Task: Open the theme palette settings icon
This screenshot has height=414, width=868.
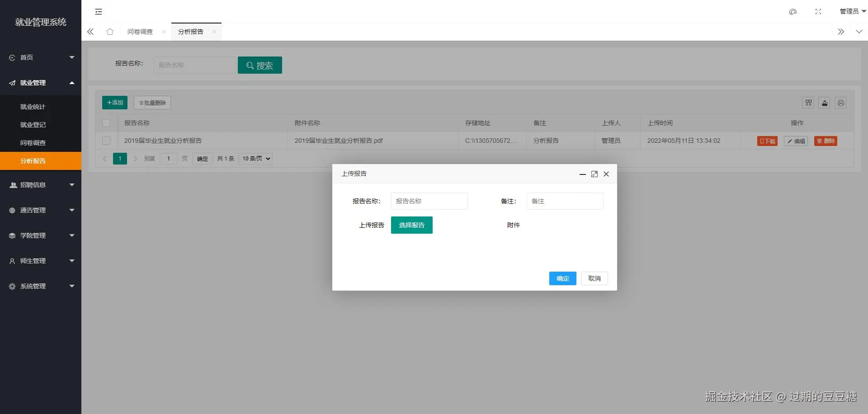Action: 793,12
